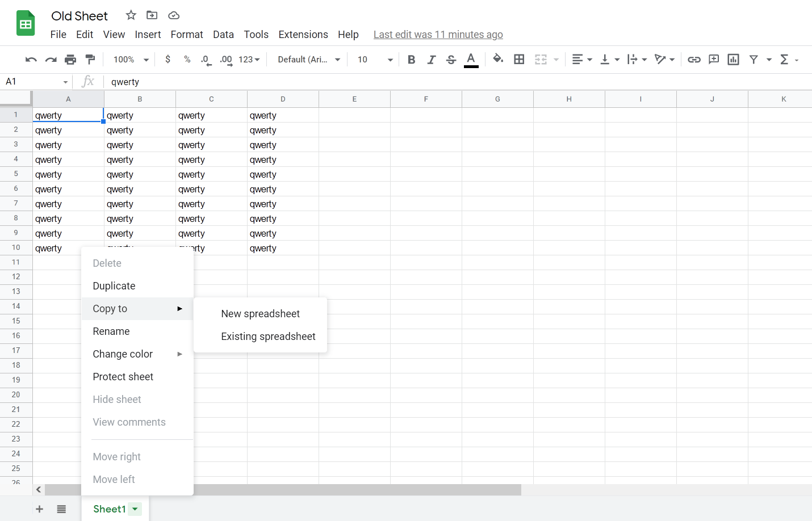Open last edit history link

coord(438,35)
